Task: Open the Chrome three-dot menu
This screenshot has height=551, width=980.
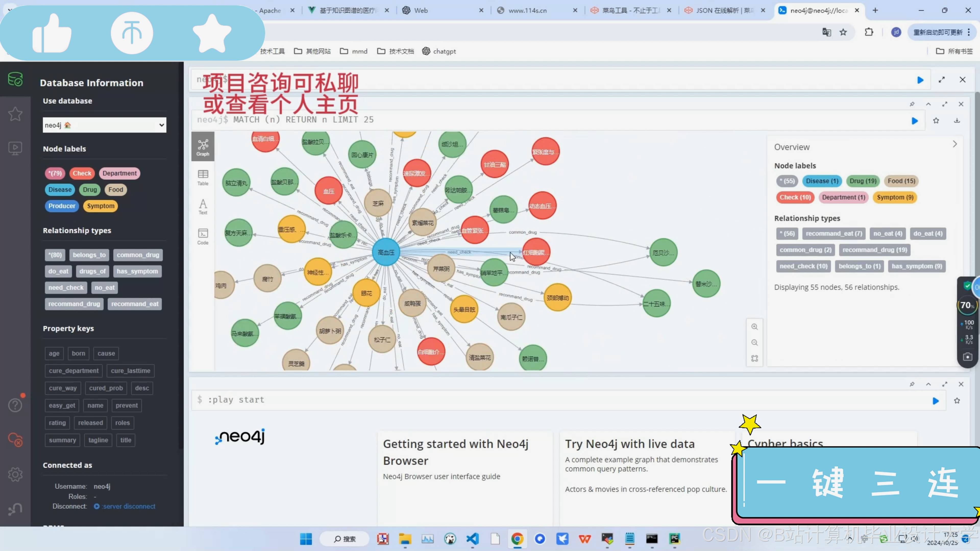Action: pyautogui.click(x=969, y=32)
